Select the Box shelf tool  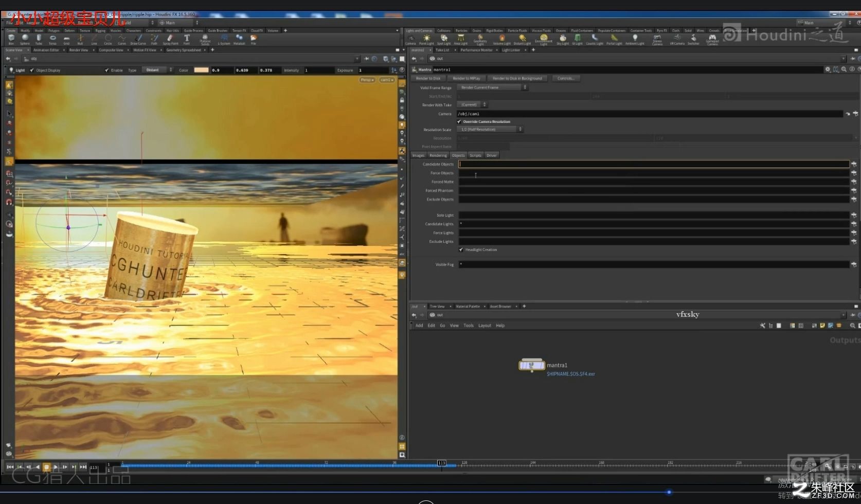(11, 39)
